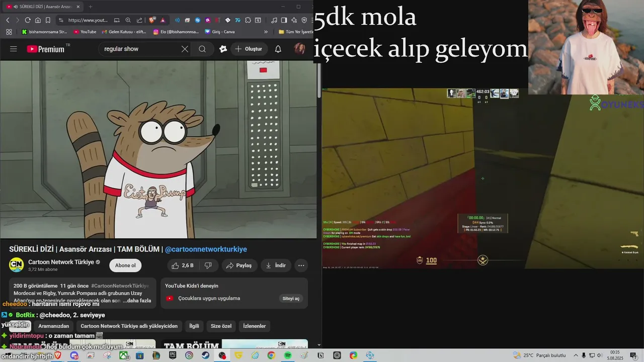Clear the 'regular show' search text
The height and width of the screenshot is (362, 644).
(185, 49)
